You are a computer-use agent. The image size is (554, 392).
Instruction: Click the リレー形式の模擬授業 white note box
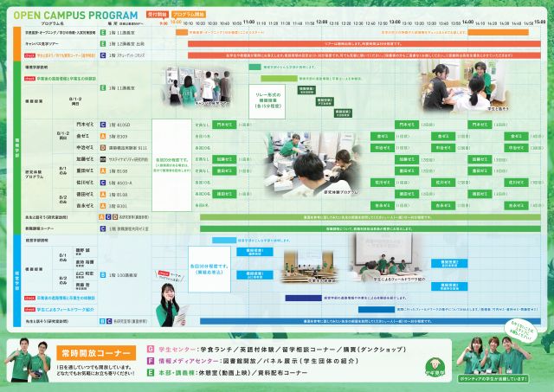click(x=267, y=101)
